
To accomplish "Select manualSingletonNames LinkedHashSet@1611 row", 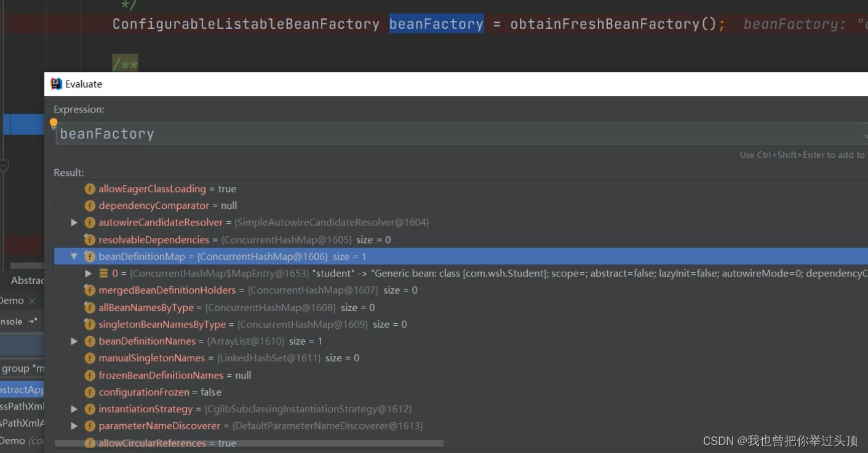I will [461, 358].
